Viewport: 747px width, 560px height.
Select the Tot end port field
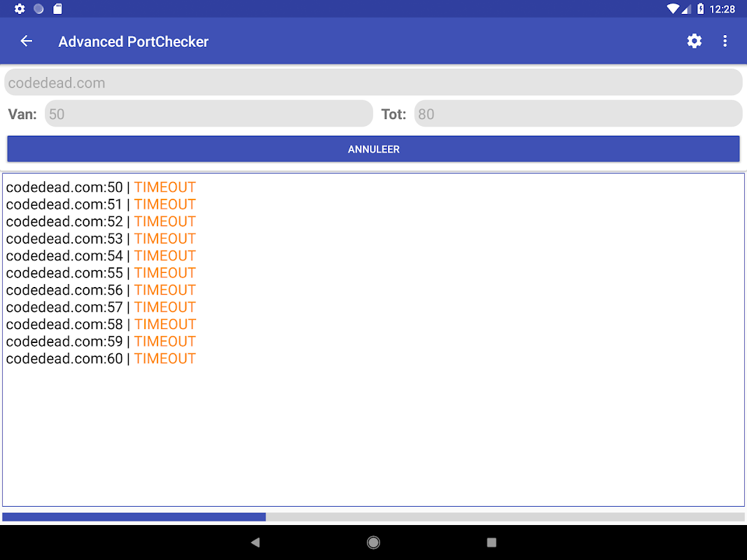[x=578, y=114]
